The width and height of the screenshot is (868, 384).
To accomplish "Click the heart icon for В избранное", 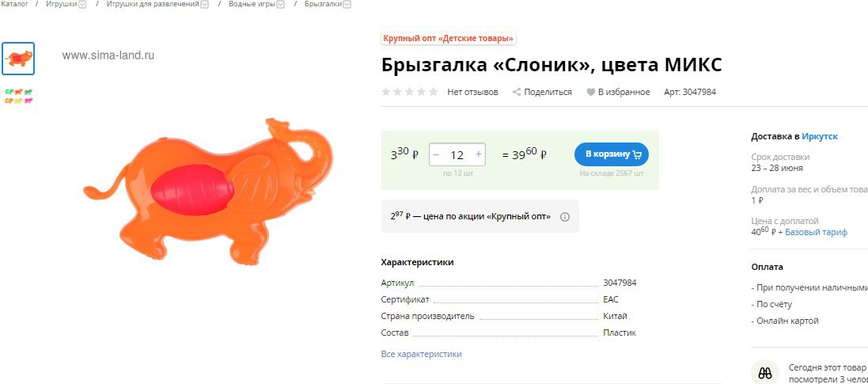I will point(590,92).
